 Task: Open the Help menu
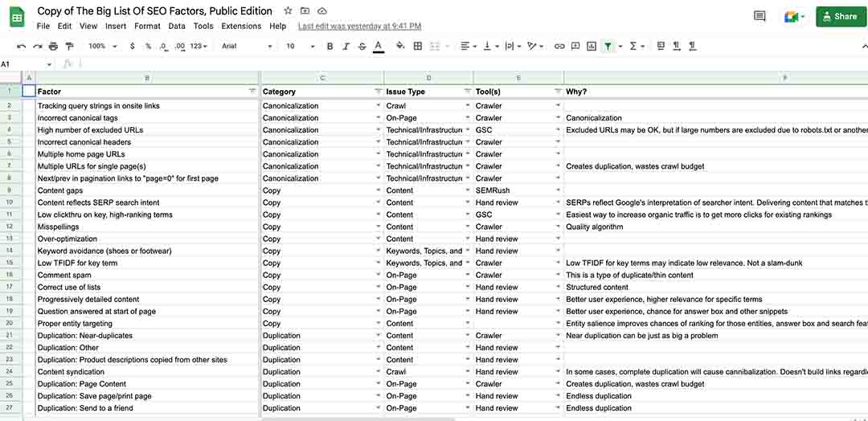278,26
